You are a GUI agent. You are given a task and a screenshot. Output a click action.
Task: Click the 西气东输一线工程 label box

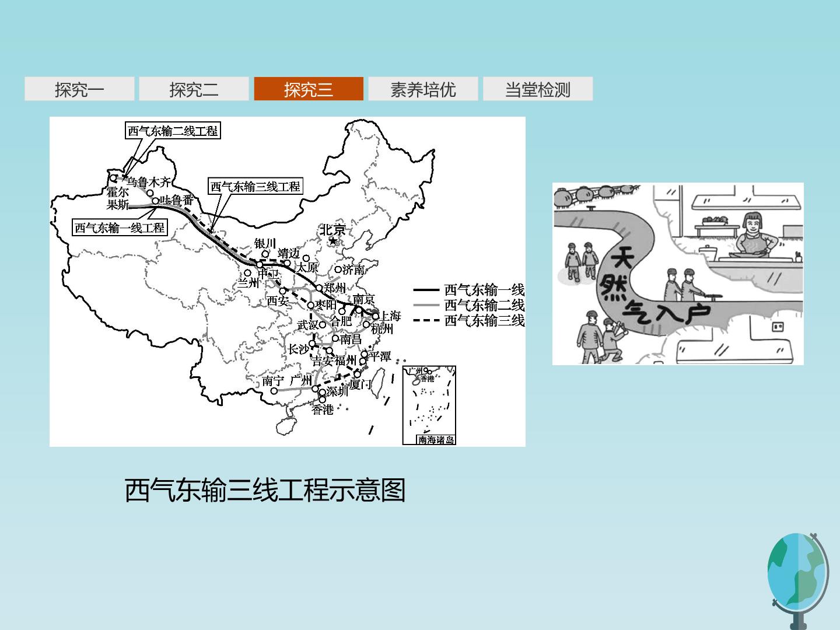click(x=120, y=228)
